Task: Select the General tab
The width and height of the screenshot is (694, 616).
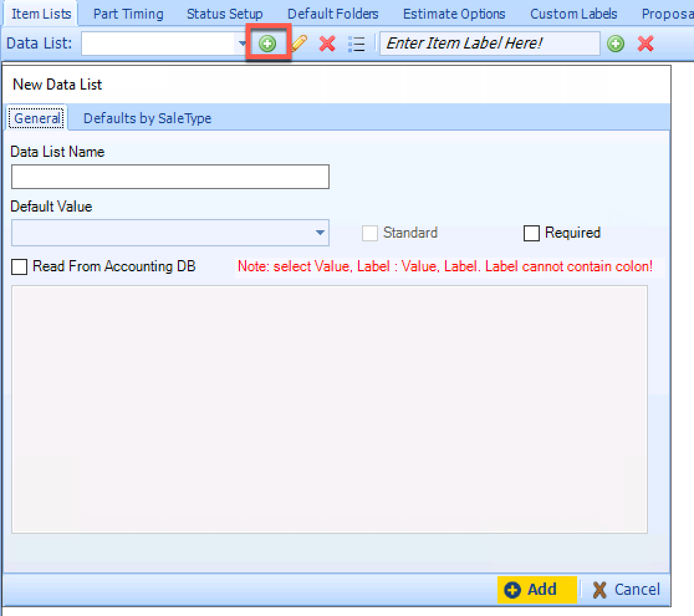Action: coord(37,118)
